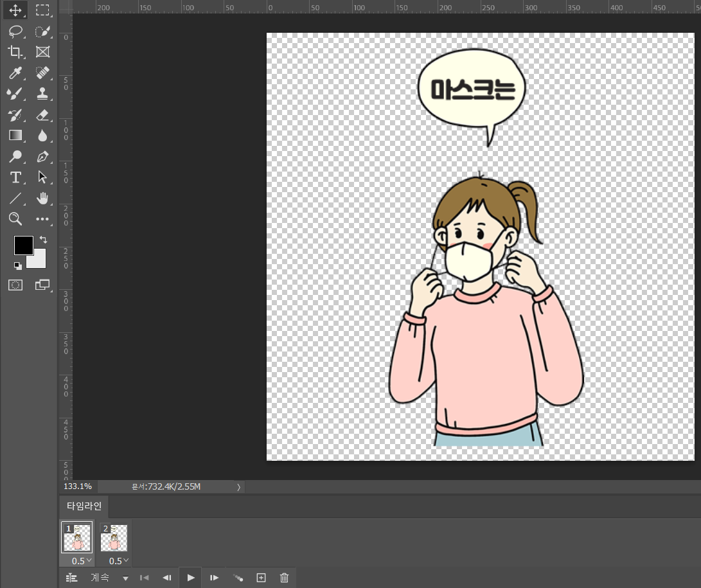Select the Crop tool
701x588 pixels.
(15, 51)
